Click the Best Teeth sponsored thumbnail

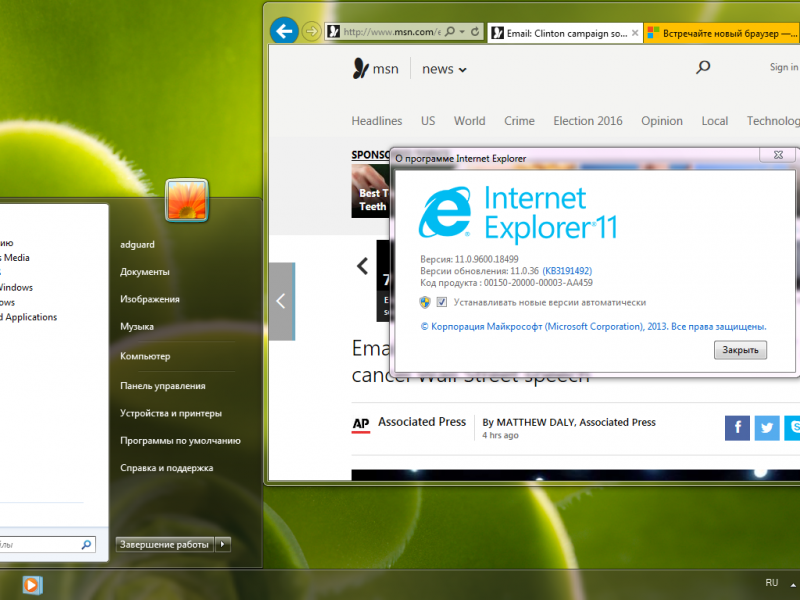click(370, 191)
